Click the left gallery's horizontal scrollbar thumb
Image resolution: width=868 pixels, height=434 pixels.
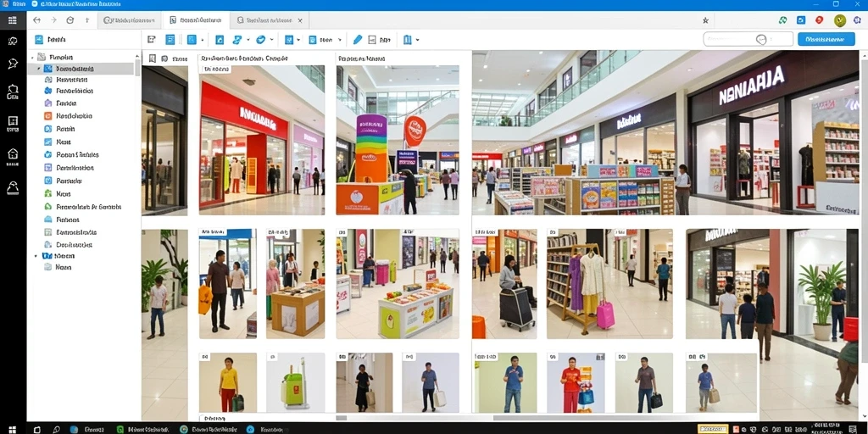coord(341,418)
